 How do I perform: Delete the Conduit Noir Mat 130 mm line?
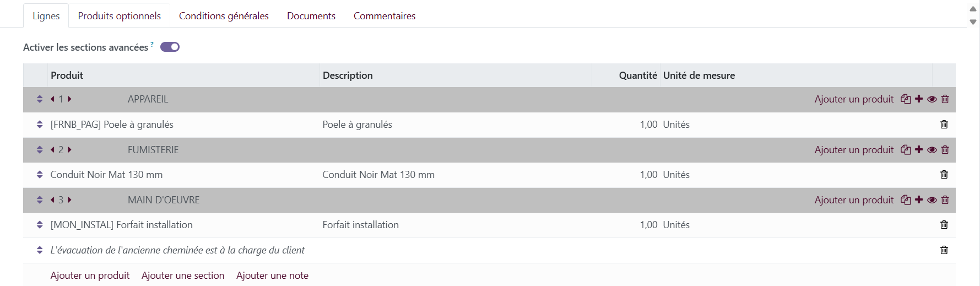(x=944, y=175)
